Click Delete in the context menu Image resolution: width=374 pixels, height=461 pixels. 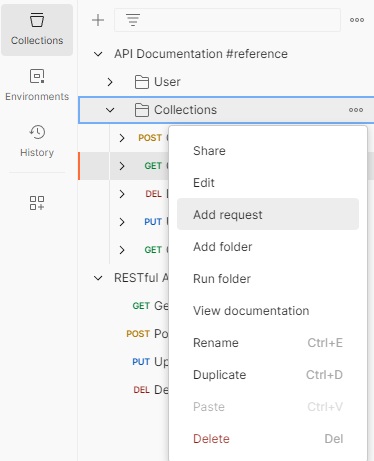[268, 439]
